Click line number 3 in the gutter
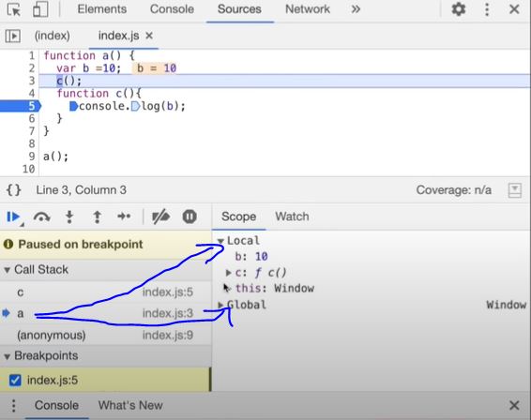The image size is (531, 420). [32, 81]
